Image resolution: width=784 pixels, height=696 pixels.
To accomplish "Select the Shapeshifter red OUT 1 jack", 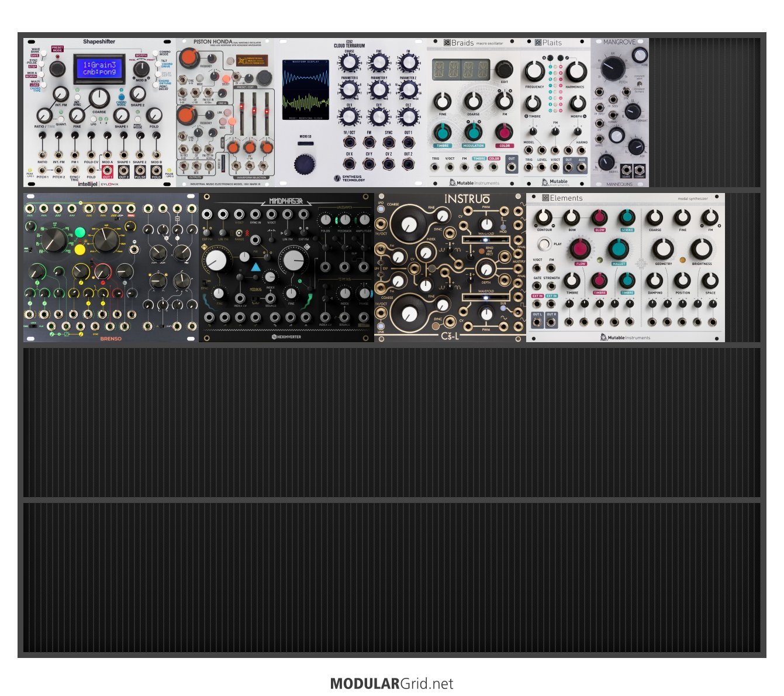I will click(107, 171).
